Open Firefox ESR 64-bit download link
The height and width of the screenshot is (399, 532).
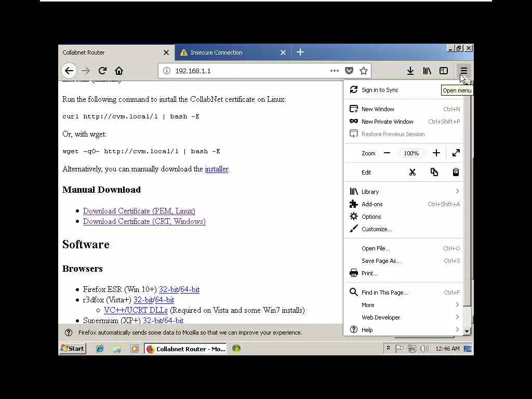click(190, 289)
